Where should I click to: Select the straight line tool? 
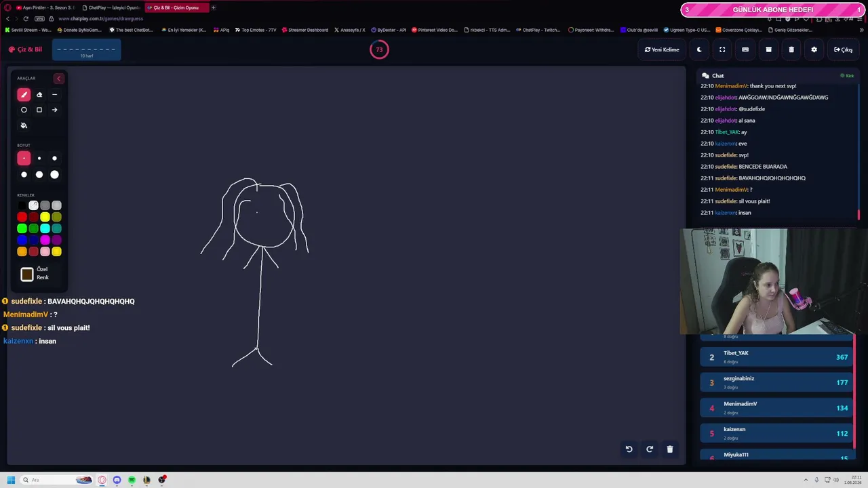55,95
